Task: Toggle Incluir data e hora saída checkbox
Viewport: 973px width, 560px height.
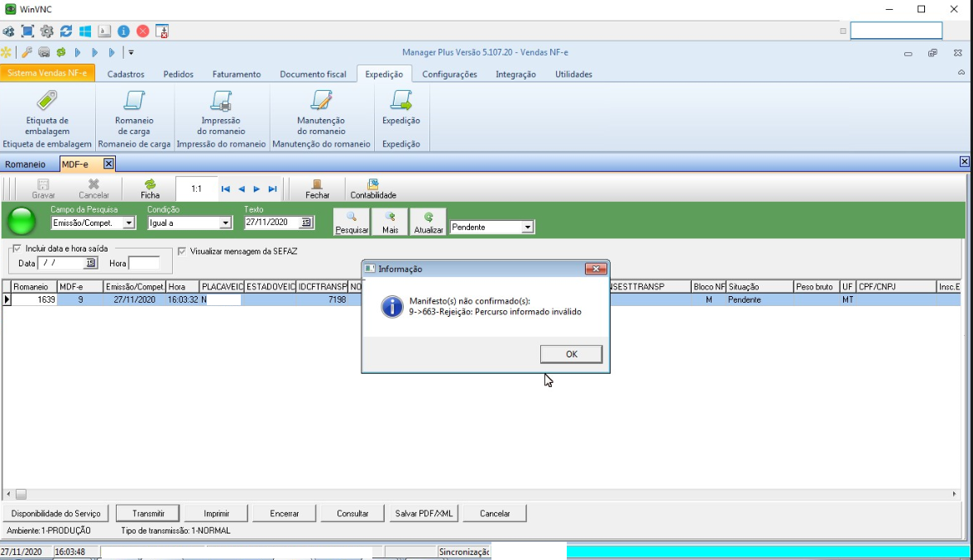Action: click(17, 248)
